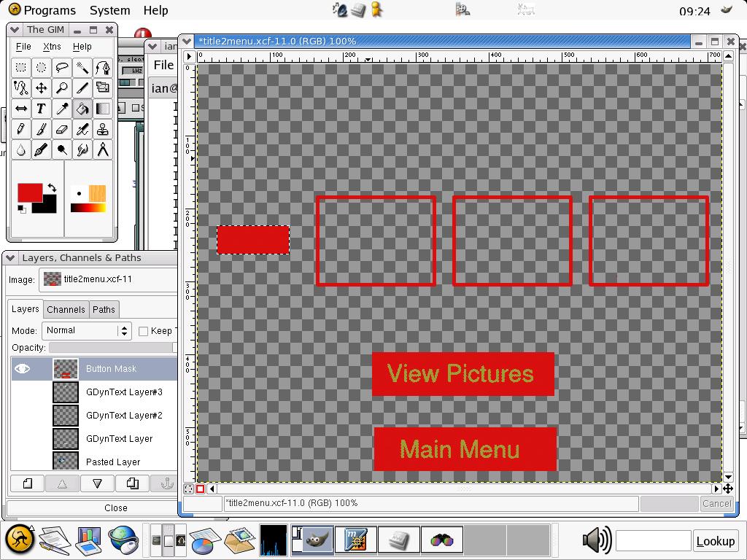This screenshot has width=747, height=560.
Task: Select the Blend gradient tool
Action: tap(103, 109)
